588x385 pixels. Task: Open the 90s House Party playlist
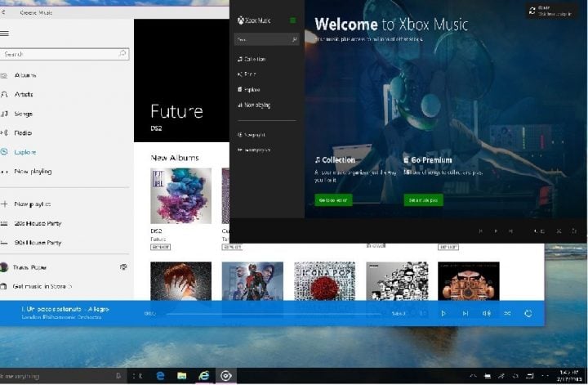(x=38, y=243)
